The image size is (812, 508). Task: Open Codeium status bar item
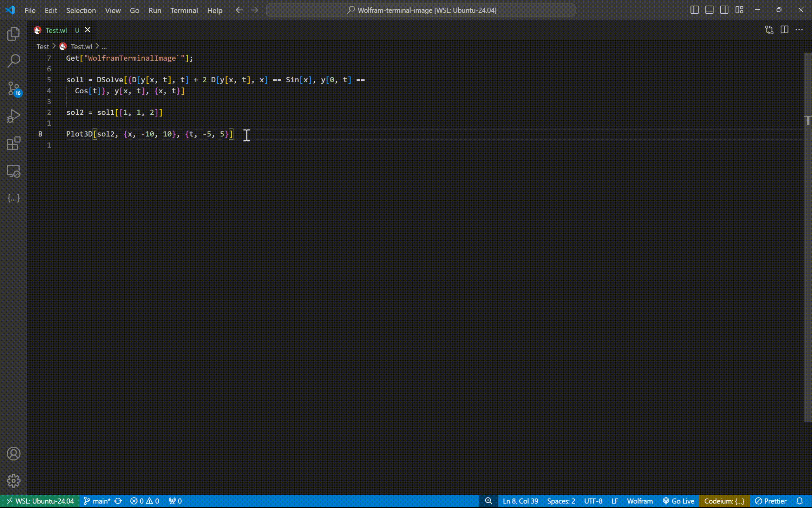(724, 501)
